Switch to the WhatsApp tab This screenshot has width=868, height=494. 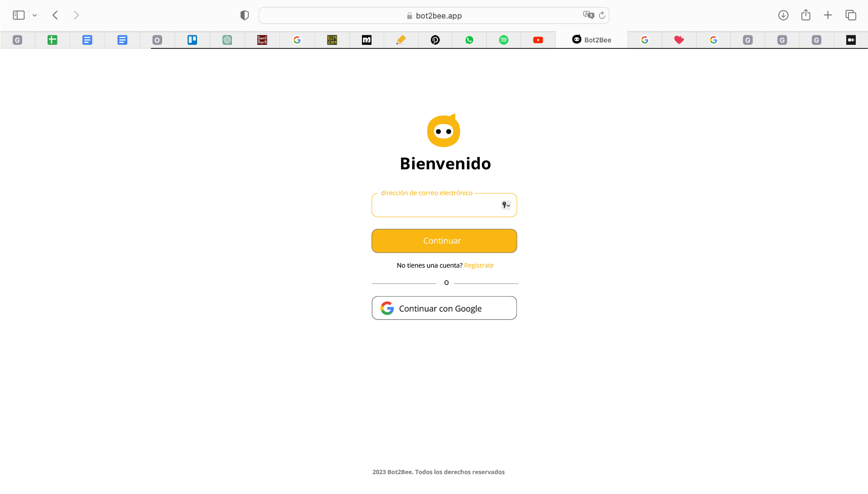coord(469,40)
